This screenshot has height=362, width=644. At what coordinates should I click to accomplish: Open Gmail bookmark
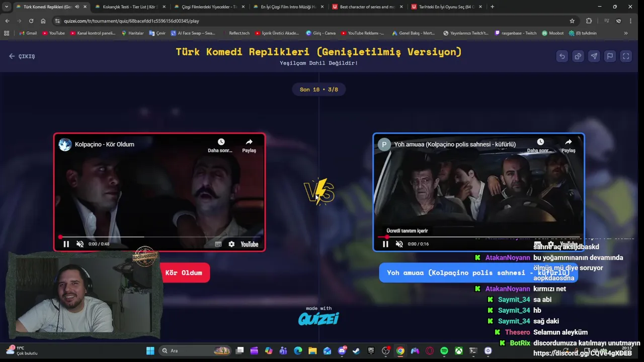(28, 33)
